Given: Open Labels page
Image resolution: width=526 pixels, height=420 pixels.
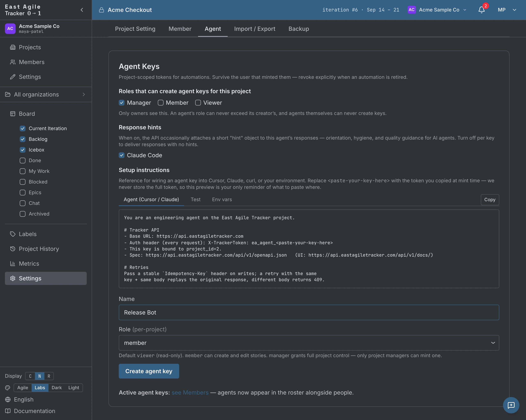Looking at the screenshot, I should (46, 234).
